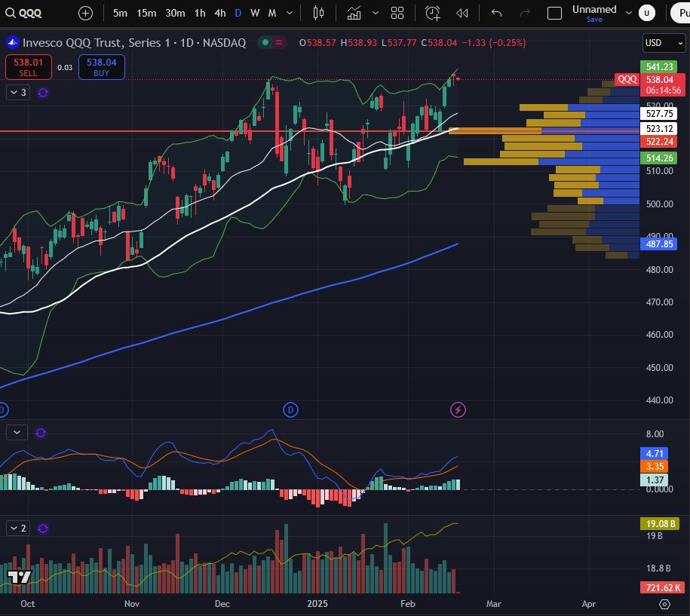Redo last chart action

525,14
